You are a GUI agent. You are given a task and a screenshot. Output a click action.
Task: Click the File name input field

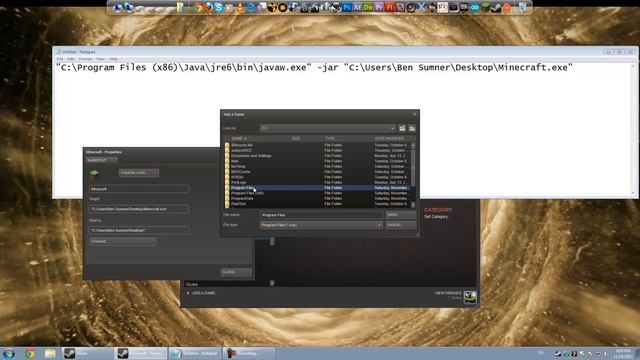pos(321,215)
